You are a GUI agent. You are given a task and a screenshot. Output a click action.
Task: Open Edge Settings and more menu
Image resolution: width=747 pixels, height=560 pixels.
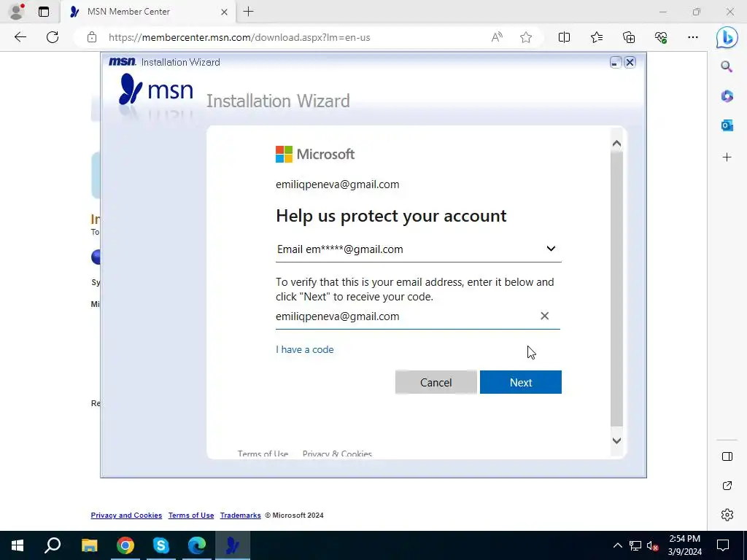693,37
